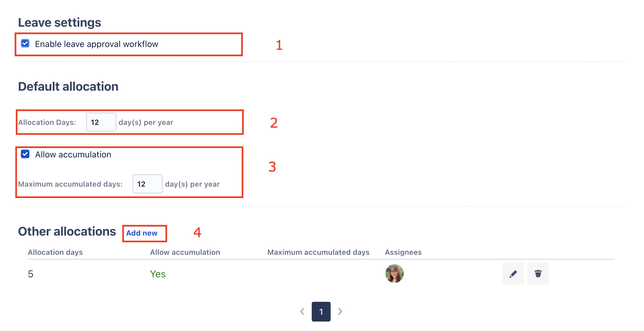Screen dimensions: 644x331
Task: Click the Assignees column header
Action: click(x=403, y=252)
